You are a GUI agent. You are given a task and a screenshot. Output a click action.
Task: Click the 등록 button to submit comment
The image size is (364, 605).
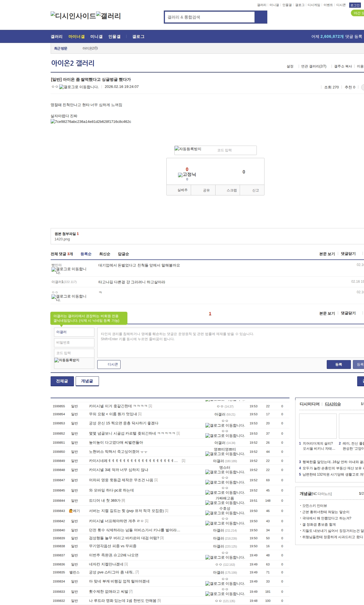(x=338, y=364)
